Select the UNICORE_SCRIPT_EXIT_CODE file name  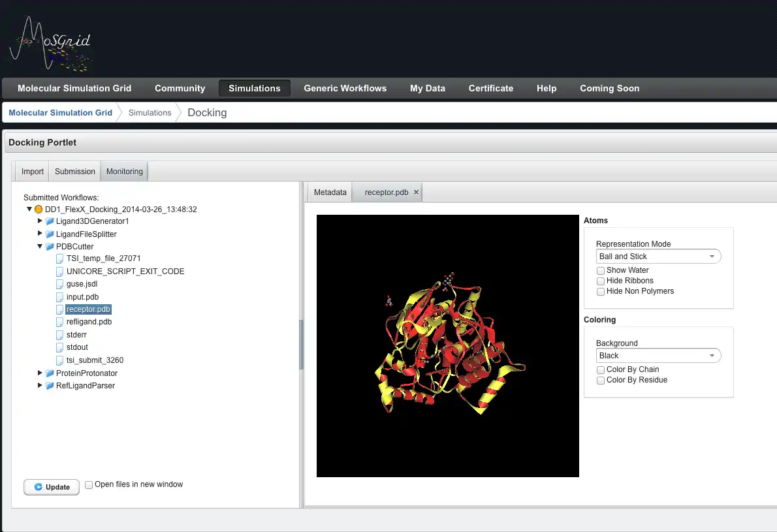[x=125, y=272]
